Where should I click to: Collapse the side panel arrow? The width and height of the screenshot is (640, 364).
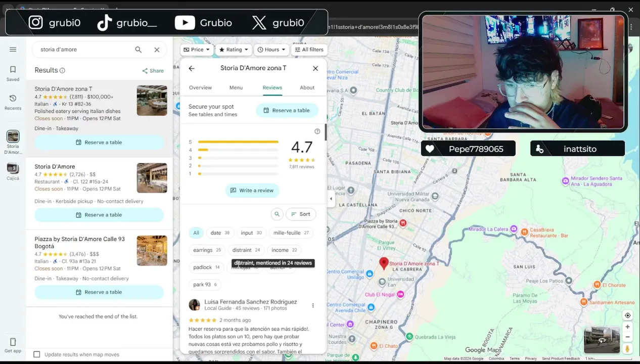[x=331, y=199]
